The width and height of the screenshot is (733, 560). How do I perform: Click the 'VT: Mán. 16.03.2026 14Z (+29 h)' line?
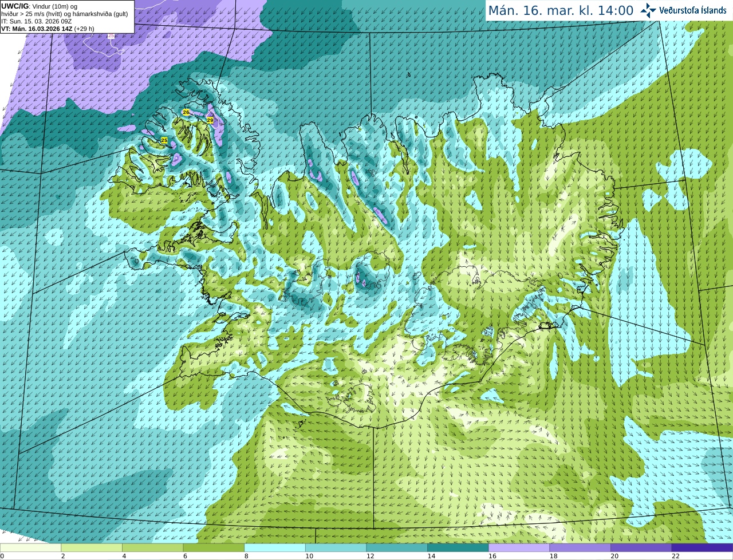[48, 29]
